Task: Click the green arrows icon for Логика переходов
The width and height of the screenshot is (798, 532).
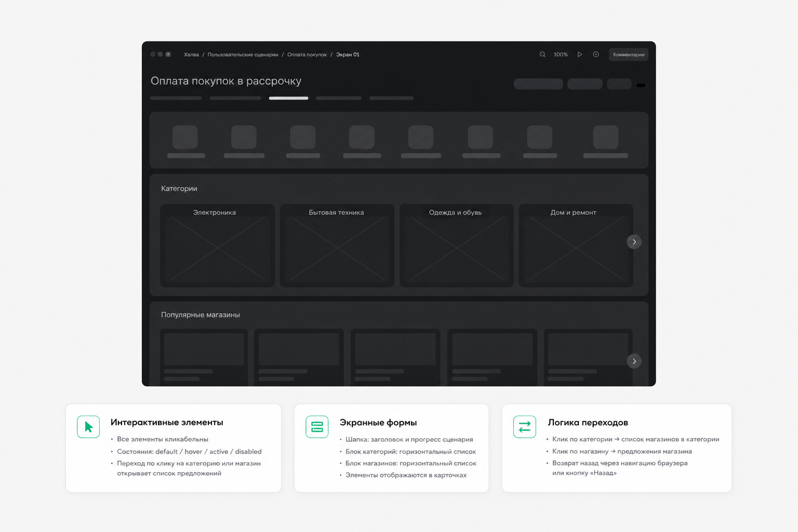Action: point(525,427)
